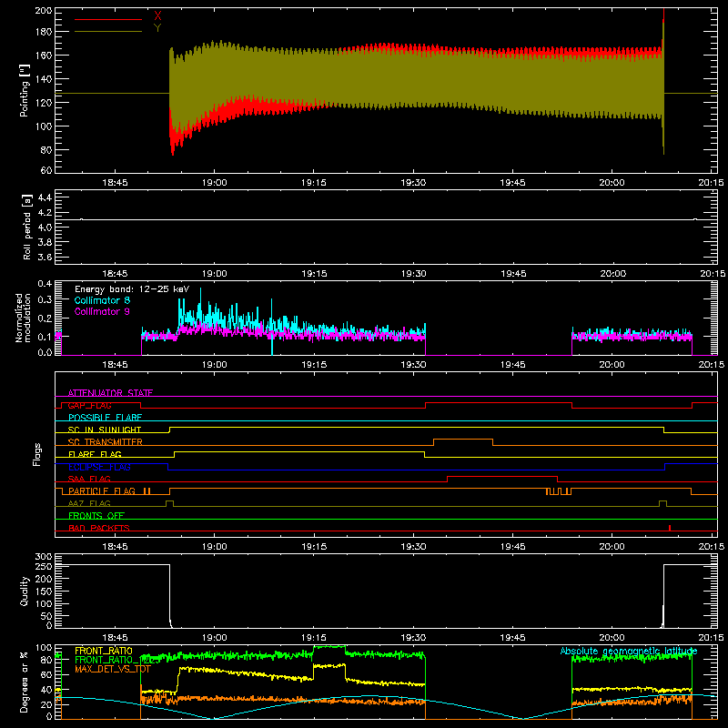728x728 pixels.
Task: Select the Roll period axis title
Action: tap(27, 227)
